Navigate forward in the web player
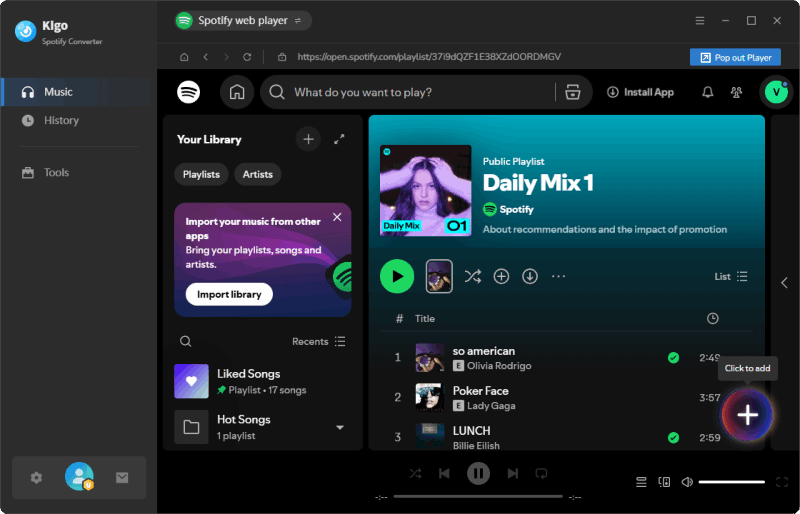Image resolution: width=800 pixels, height=514 pixels. tap(227, 57)
